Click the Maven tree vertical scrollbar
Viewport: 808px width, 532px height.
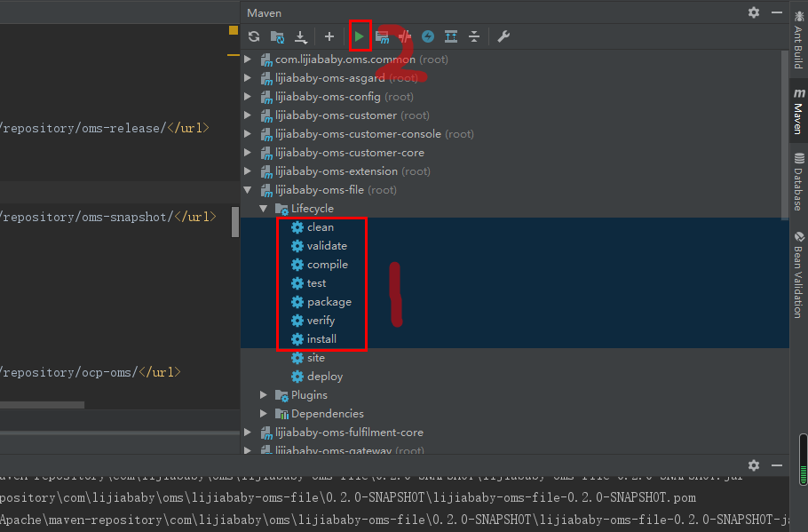(785, 135)
